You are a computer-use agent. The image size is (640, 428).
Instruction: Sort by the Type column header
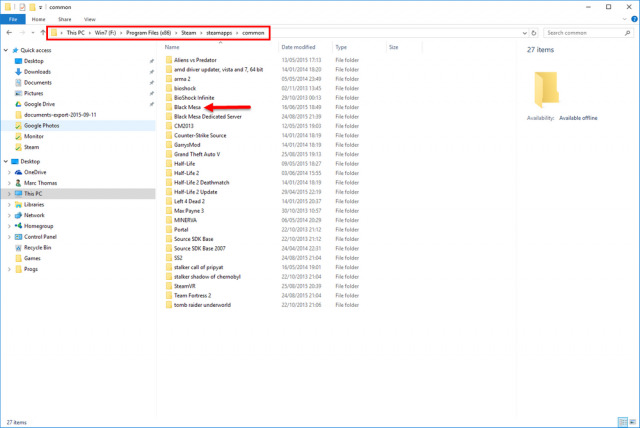point(341,47)
